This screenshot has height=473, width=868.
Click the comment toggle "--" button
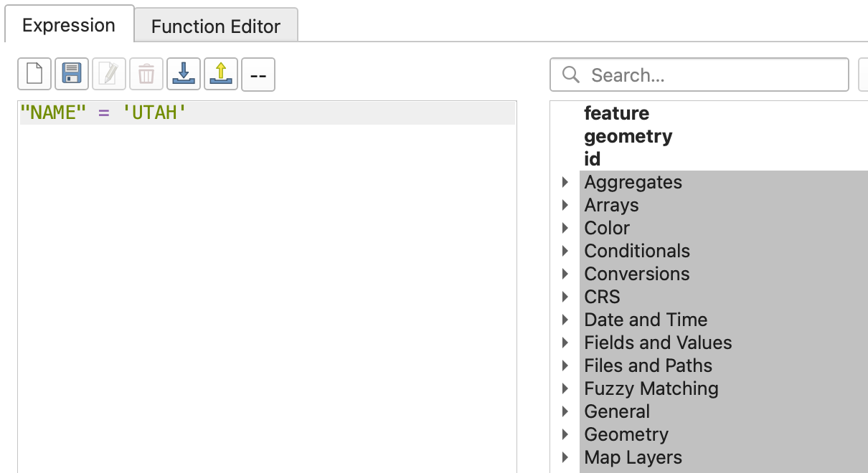(258, 74)
